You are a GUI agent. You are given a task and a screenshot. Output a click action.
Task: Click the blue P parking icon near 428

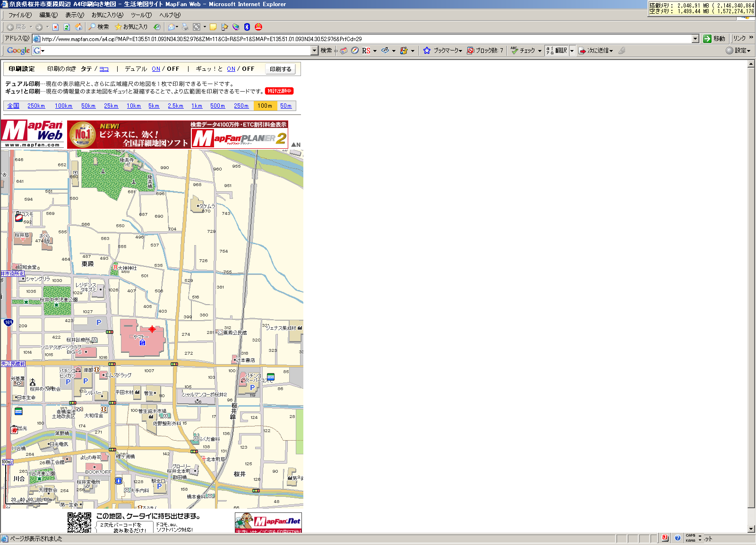point(99,323)
